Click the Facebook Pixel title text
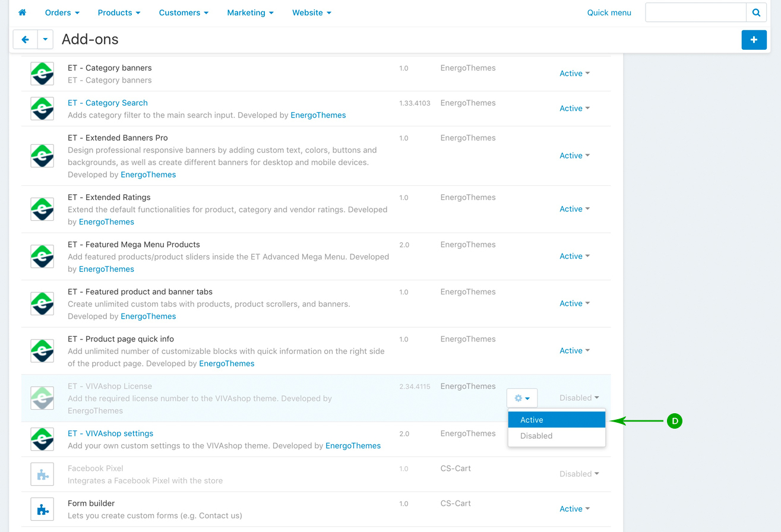The width and height of the screenshot is (781, 532). click(96, 468)
